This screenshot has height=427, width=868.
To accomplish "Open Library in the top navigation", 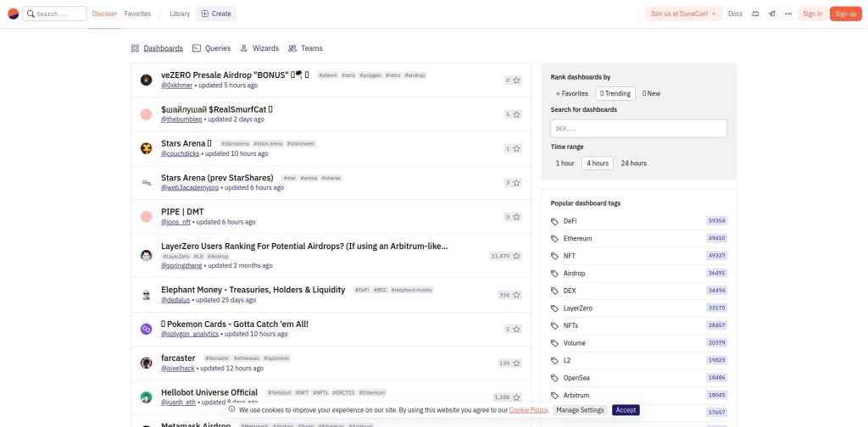I will [x=180, y=14].
